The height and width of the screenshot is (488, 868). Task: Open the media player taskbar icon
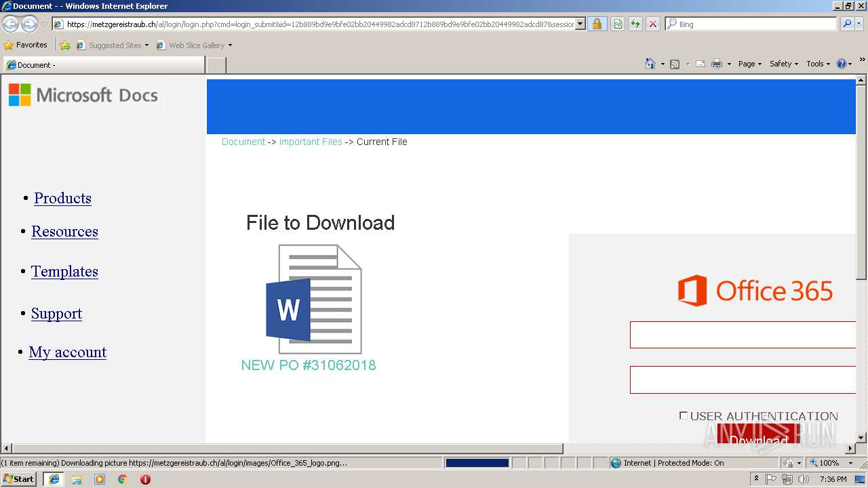tap(100, 479)
